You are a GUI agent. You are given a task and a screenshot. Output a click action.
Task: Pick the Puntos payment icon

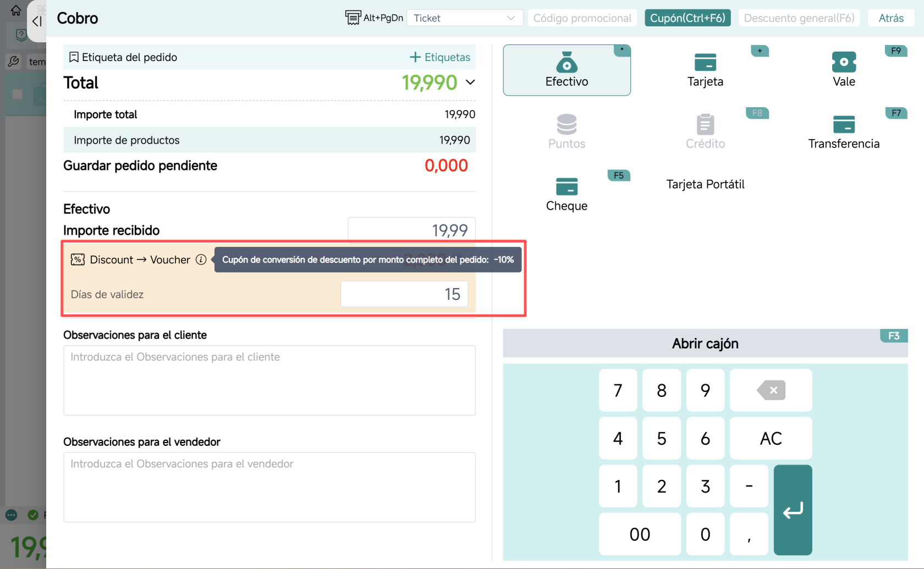[566, 124]
